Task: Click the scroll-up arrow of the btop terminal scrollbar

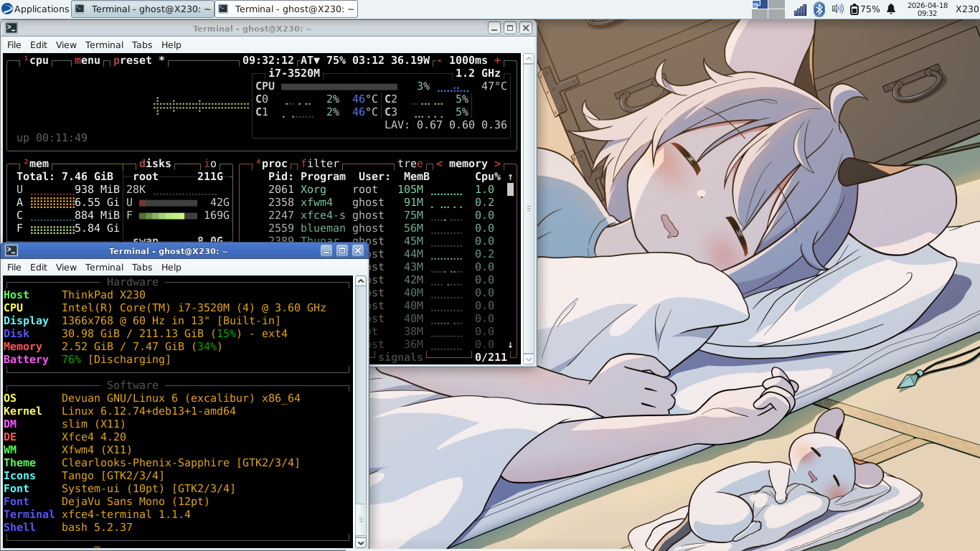Action: (x=529, y=59)
